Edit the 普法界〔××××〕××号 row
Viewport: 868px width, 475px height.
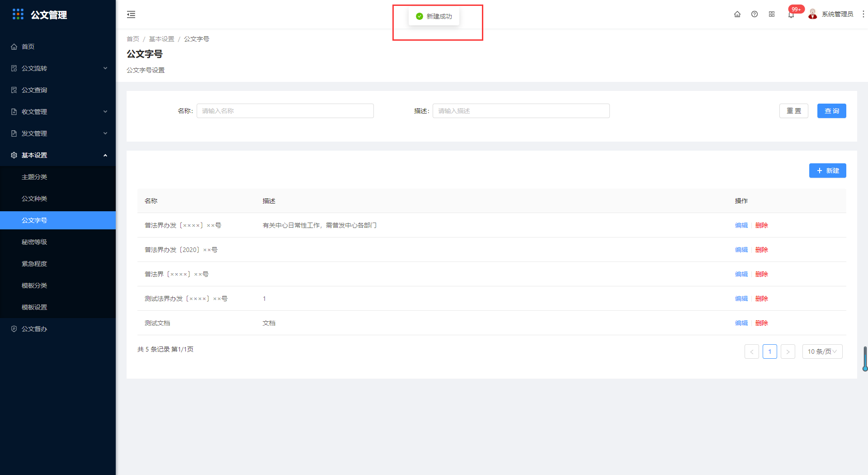(741, 274)
